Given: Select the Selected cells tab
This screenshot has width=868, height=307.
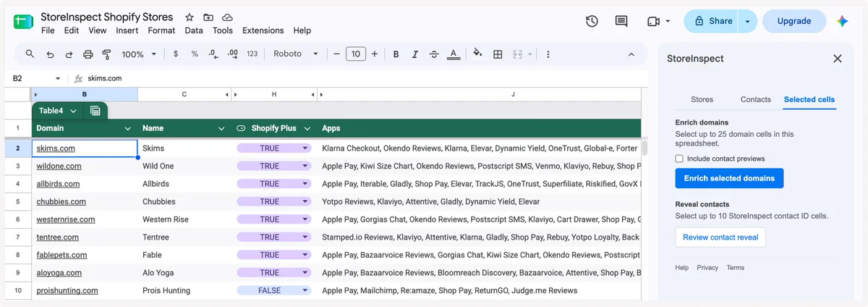Looking at the screenshot, I should pyautogui.click(x=809, y=99).
